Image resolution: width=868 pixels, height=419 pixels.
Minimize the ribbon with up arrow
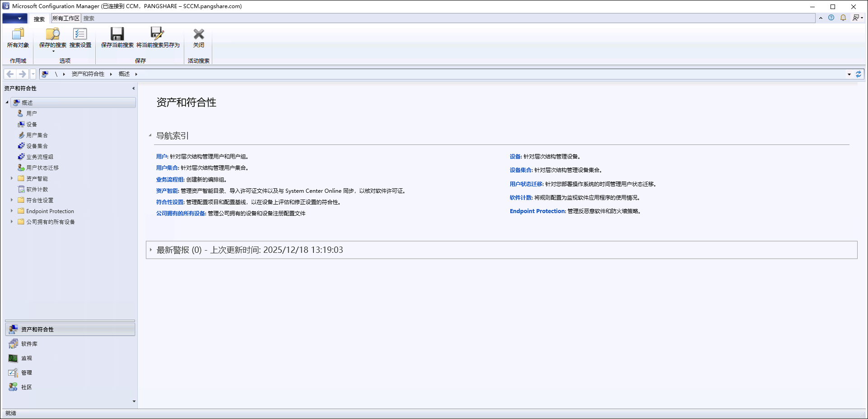pos(821,18)
